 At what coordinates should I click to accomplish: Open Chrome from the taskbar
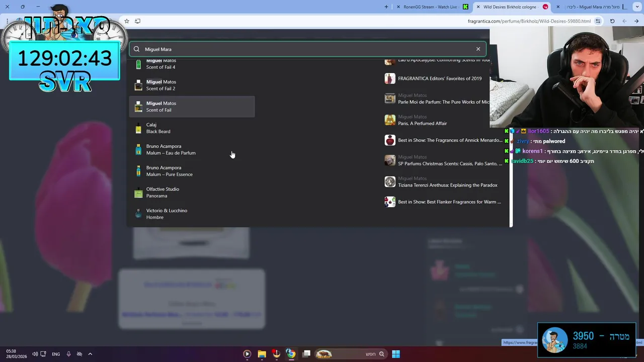291,354
